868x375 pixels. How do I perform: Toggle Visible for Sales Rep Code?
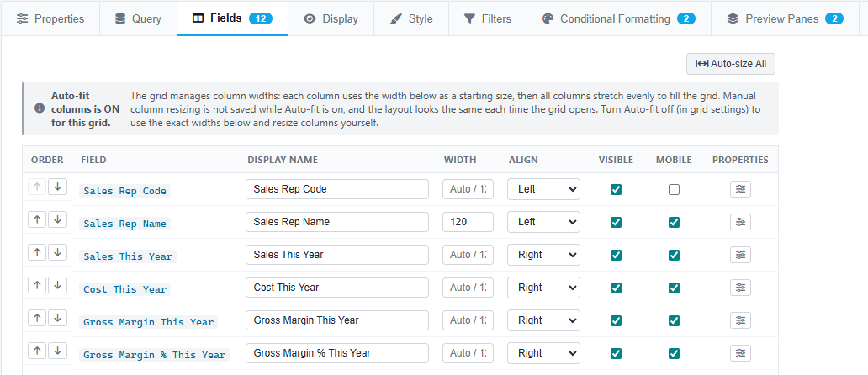pos(616,189)
